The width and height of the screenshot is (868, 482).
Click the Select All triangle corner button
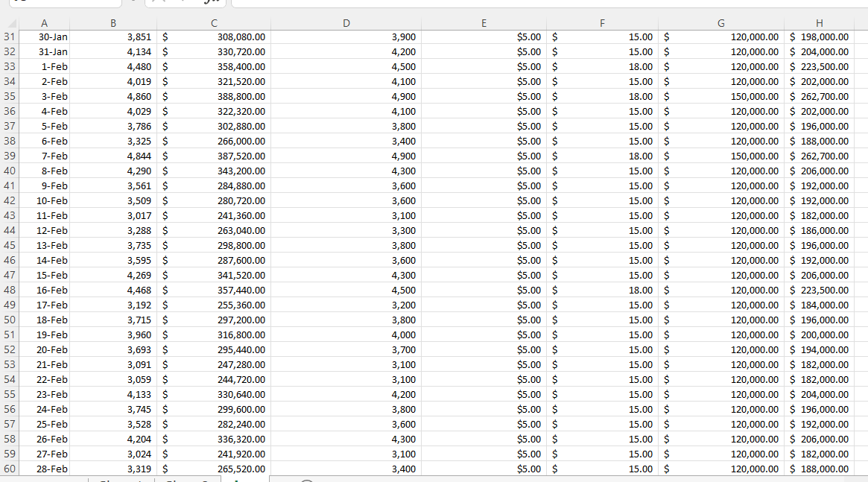[10, 23]
